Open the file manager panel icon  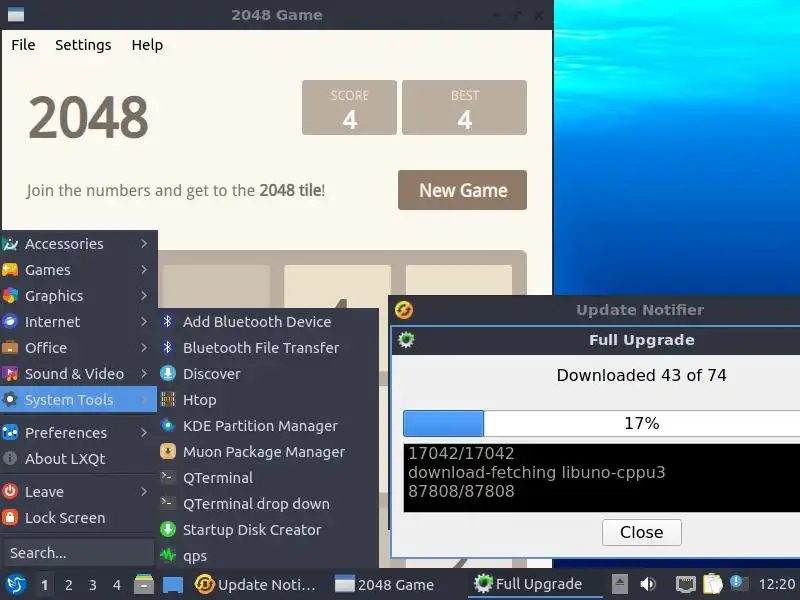pyautogui.click(x=144, y=584)
